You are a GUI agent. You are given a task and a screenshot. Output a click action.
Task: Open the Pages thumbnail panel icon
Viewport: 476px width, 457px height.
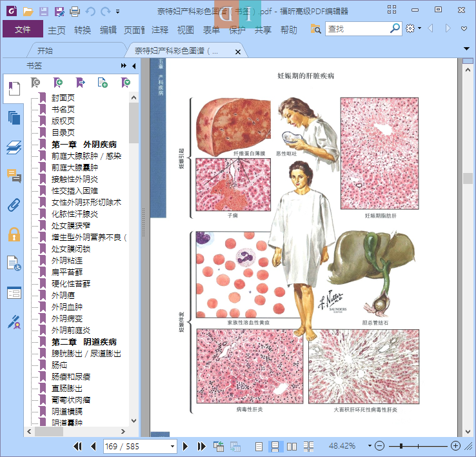click(x=14, y=117)
